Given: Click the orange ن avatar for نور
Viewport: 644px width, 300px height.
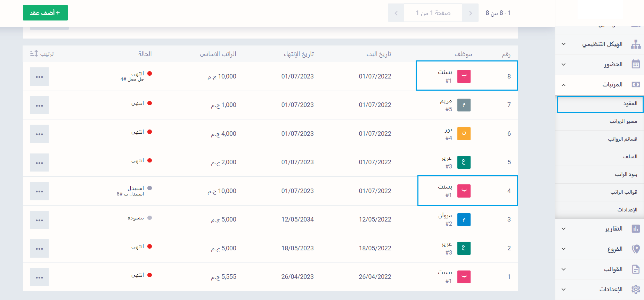Looking at the screenshot, I should (464, 134).
